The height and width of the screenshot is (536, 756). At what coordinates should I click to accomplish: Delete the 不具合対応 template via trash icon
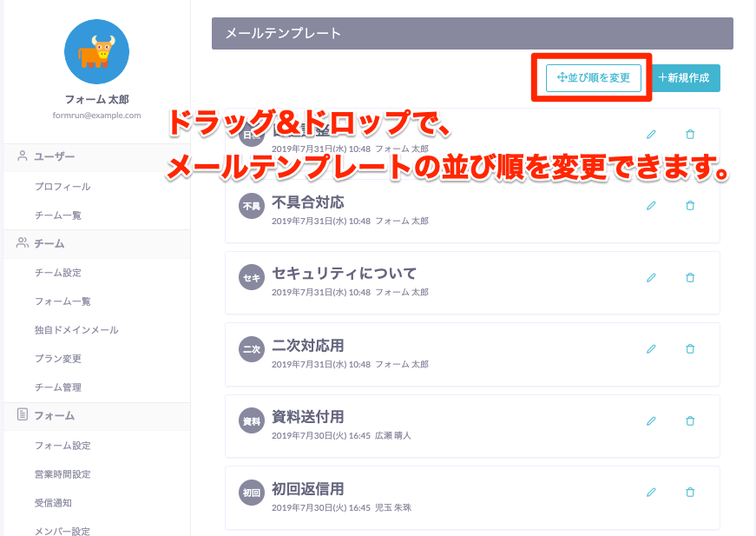tap(690, 206)
